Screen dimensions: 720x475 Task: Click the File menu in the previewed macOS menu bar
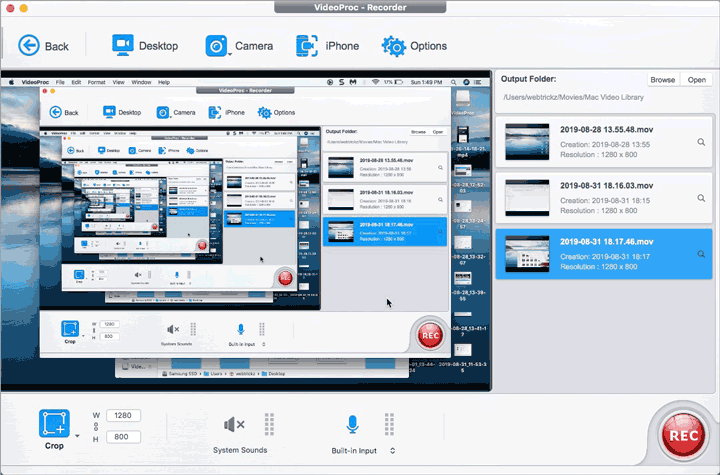pos(60,82)
